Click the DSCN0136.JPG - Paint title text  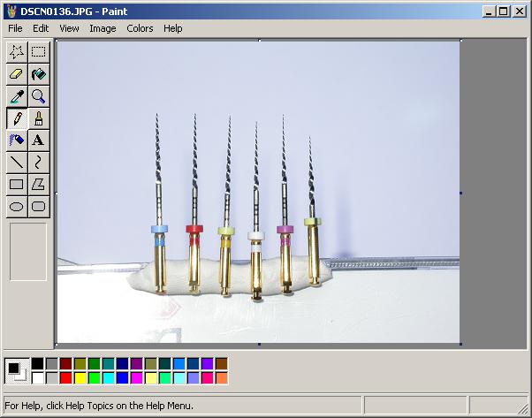[x=74, y=11]
